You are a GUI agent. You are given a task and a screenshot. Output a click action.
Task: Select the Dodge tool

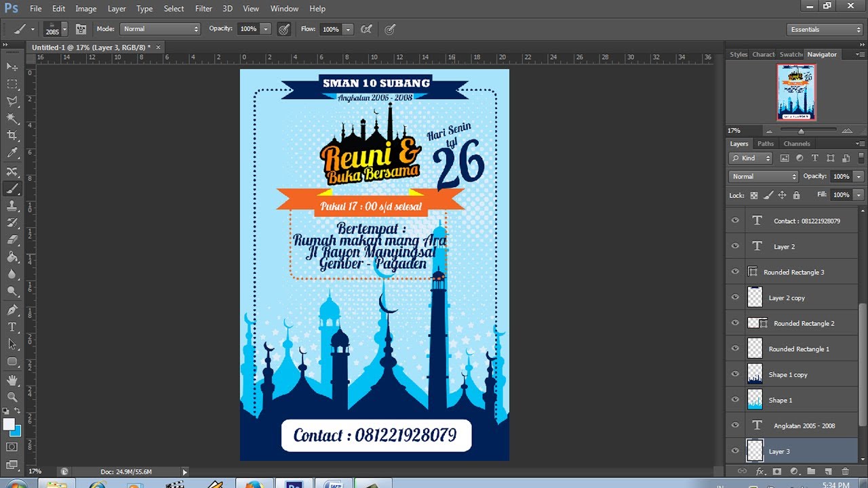pos(12,292)
